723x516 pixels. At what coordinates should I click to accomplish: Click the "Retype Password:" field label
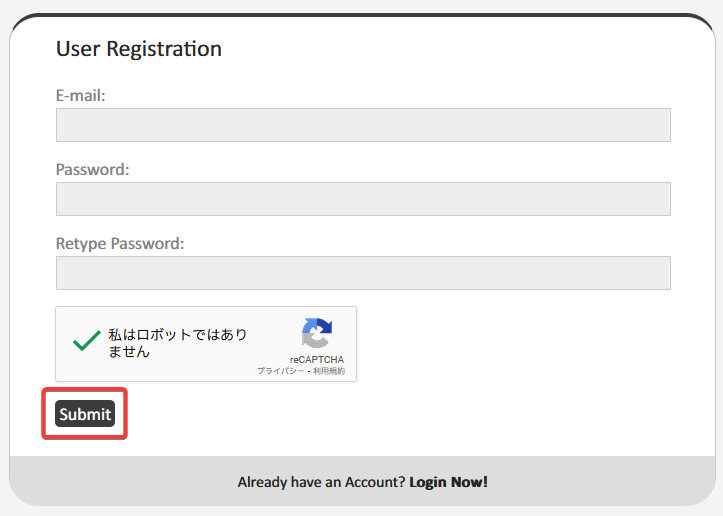(120, 243)
